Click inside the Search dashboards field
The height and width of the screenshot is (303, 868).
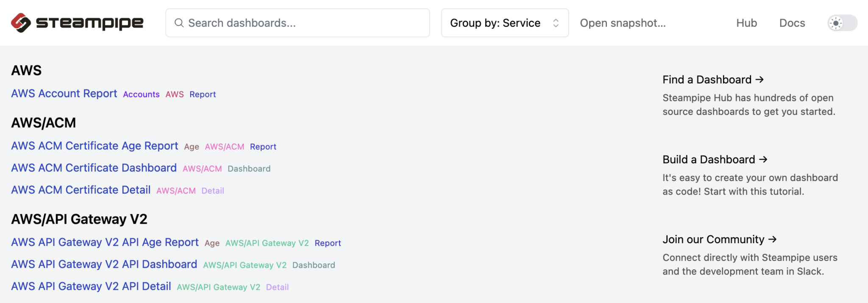coord(305,23)
